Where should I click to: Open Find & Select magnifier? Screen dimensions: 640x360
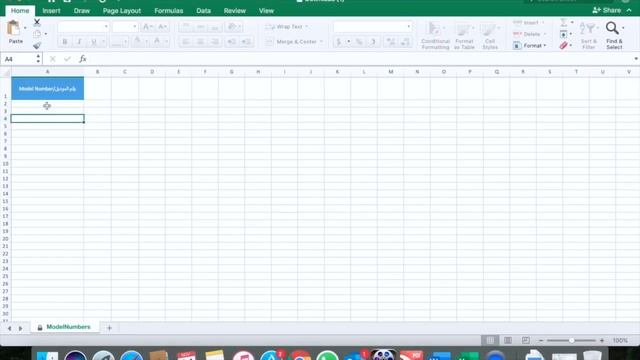click(614, 36)
